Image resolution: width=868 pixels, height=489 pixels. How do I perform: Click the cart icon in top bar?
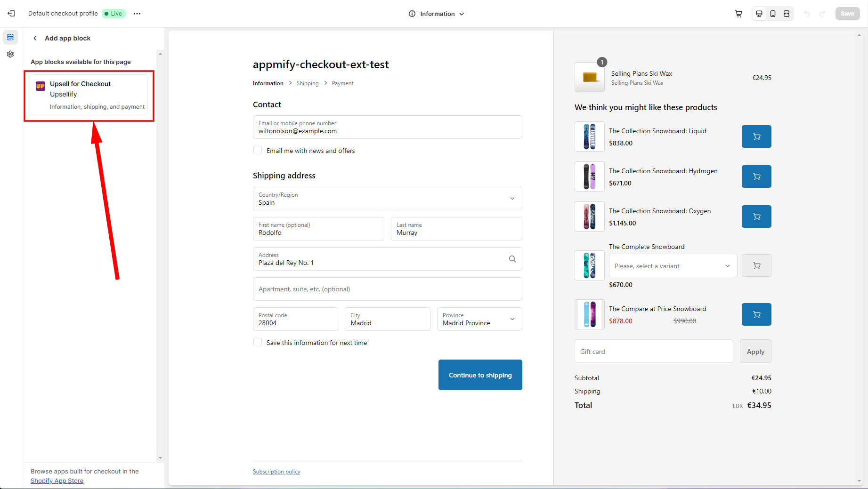[738, 14]
